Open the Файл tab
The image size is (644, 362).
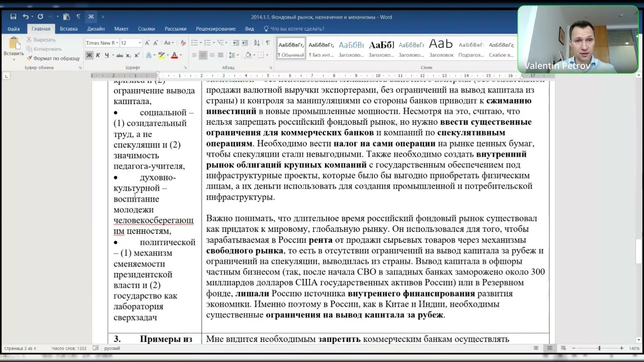pyautogui.click(x=14, y=29)
